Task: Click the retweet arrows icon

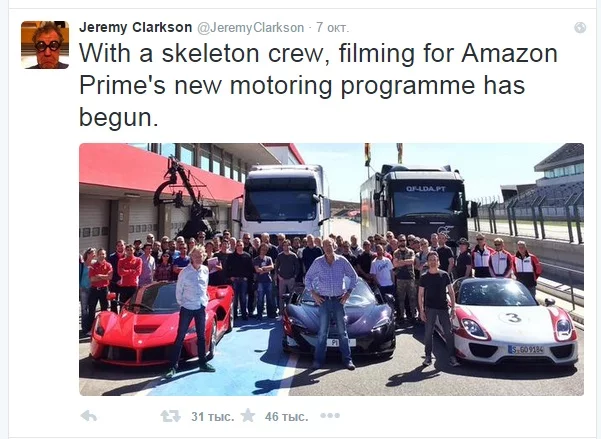Action: tap(171, 416)
